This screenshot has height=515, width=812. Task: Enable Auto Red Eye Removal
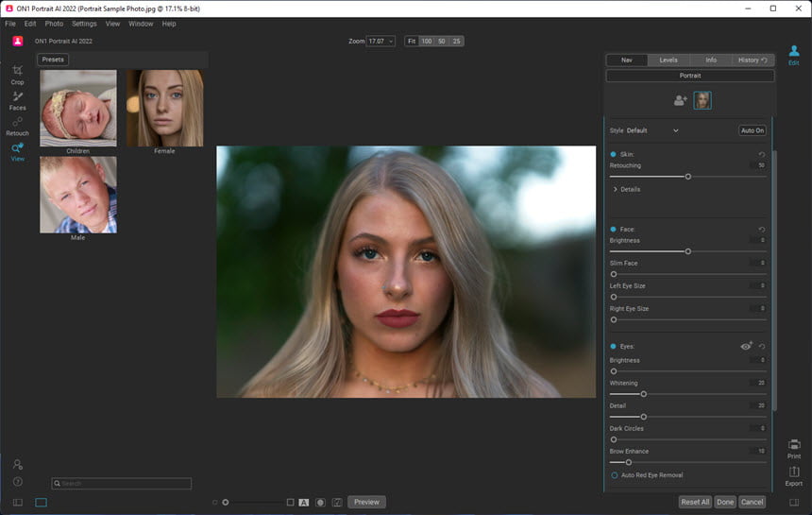pos(614,475)
